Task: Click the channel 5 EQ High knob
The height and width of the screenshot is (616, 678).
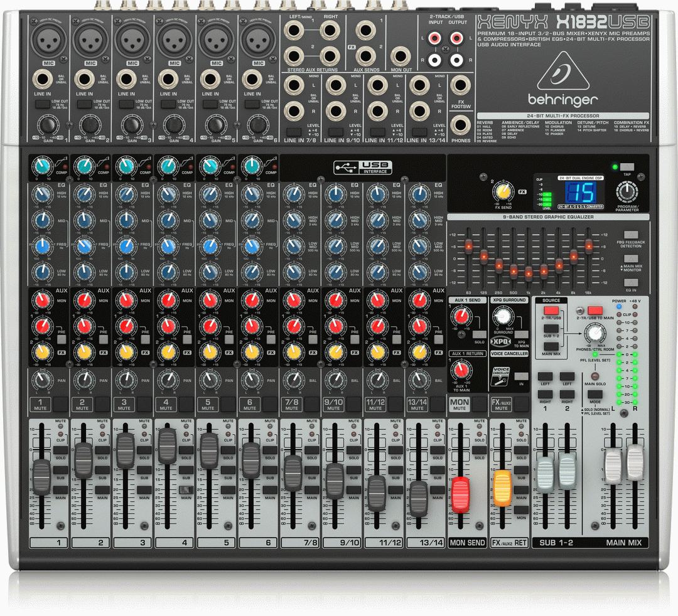Action: click(210, 195)
